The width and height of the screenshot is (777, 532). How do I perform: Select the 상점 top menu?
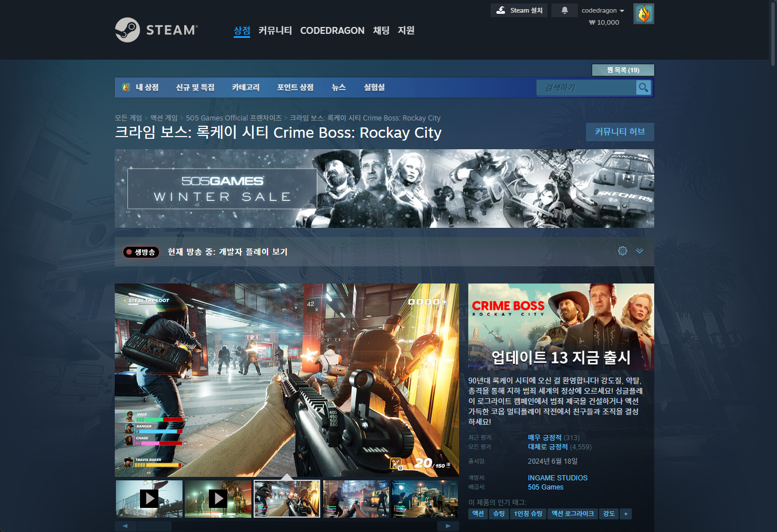[242, 30]
